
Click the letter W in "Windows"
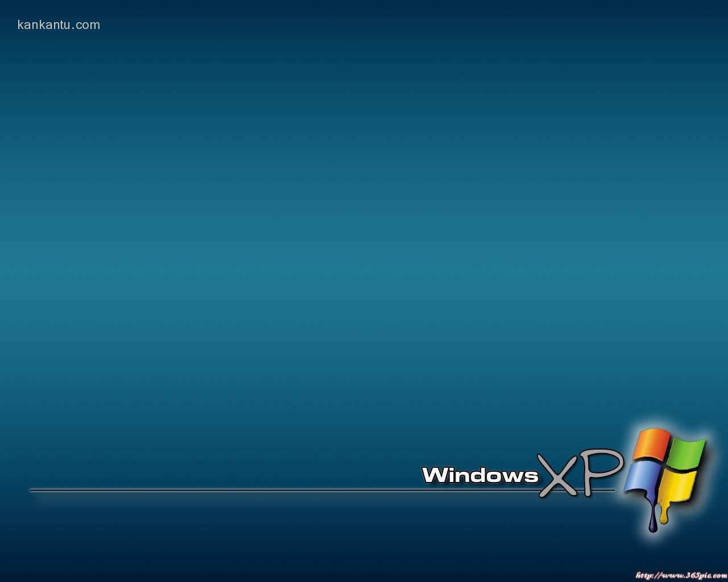[x=433, y=475]
